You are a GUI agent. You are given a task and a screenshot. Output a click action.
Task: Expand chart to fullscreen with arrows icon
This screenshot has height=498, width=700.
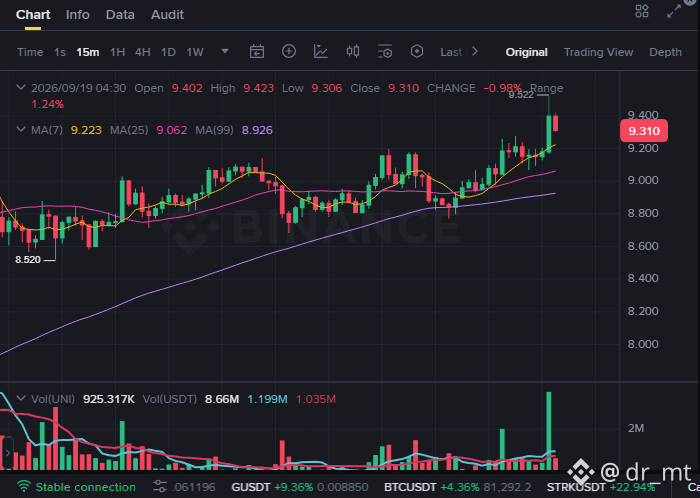coord(674,12)
